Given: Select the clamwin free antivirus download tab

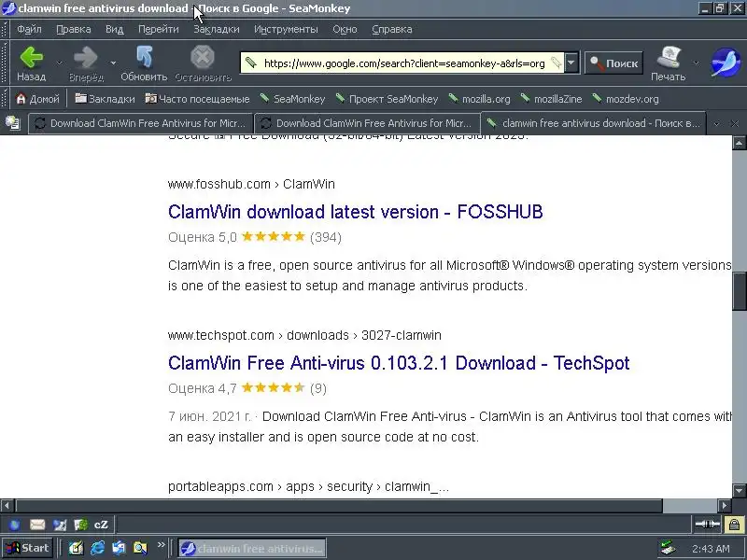Looking at the screenshot, I should (x=593, y=123).
